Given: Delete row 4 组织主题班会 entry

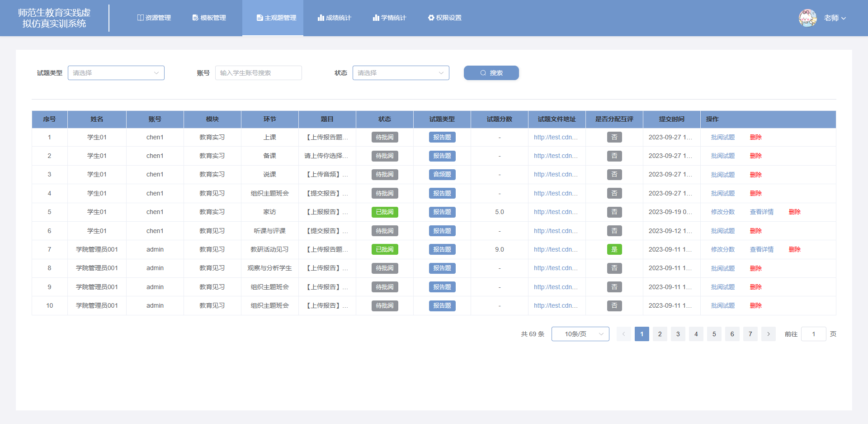Looking at the screenshot, I should pyautogui.click(x=756, y=193).
